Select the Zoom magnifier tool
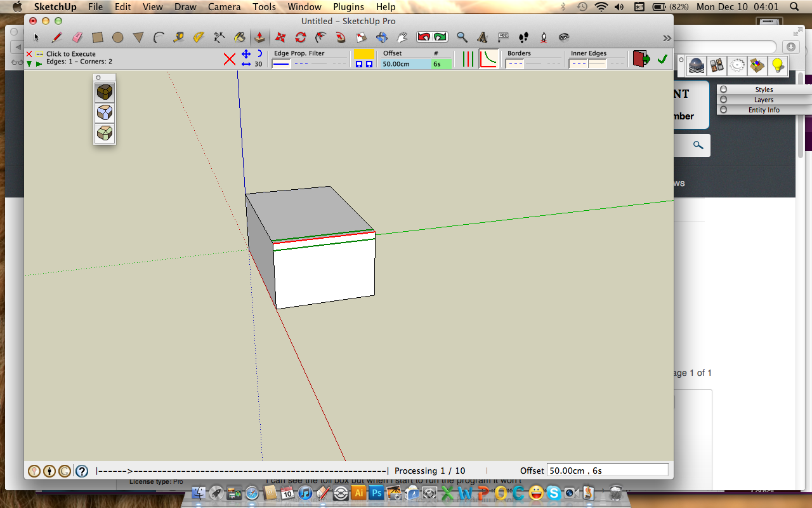Viewport: 812px width, 508px height. click(462, 37)
